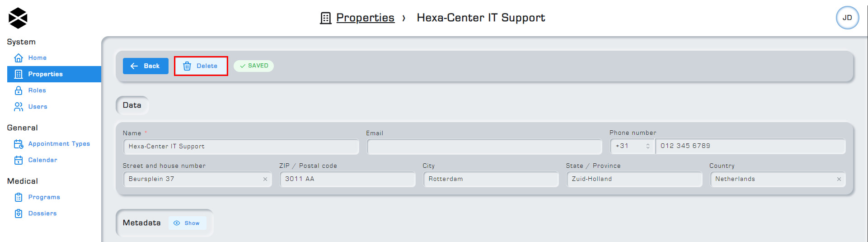
Task: Open the JD user avatar menu
Action: point(847,18)
